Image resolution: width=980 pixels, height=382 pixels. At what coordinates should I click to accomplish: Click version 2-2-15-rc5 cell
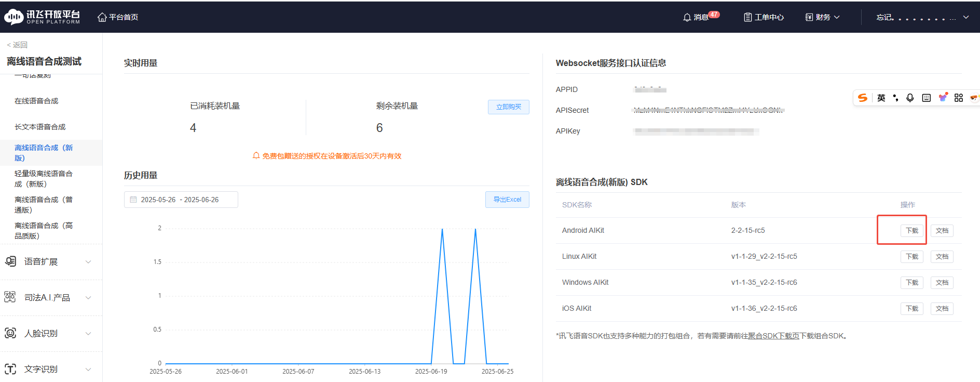[x=748, y=230]
